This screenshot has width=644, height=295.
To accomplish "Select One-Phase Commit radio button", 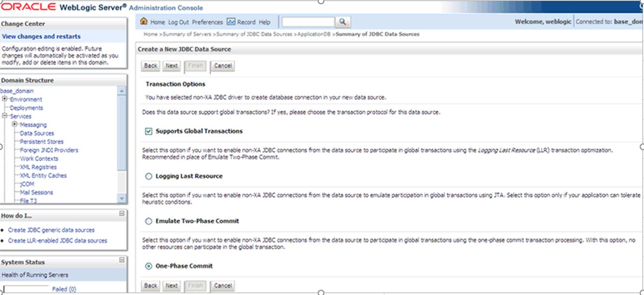I will click(149, 266).
